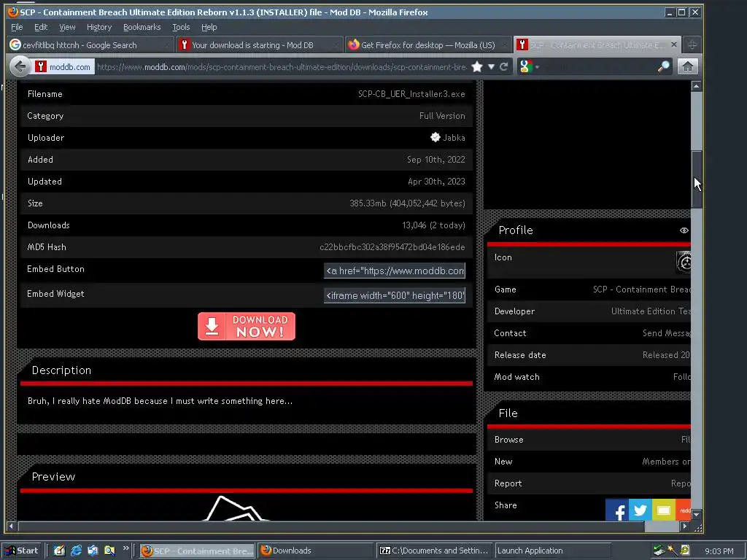The height and width of the screenshot is (560, 747).
Task: Click the magnifier search icon
Action: [x=663, y=66]
